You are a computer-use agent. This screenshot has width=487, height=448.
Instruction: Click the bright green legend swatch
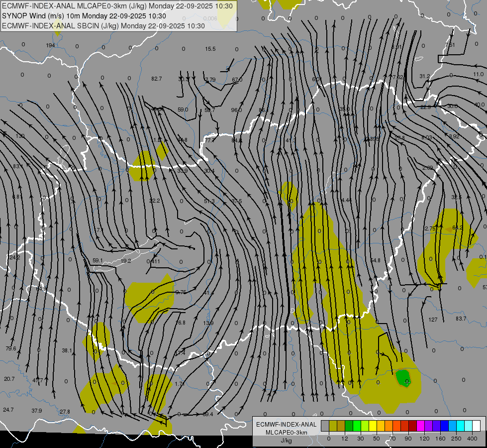[357, 426]
